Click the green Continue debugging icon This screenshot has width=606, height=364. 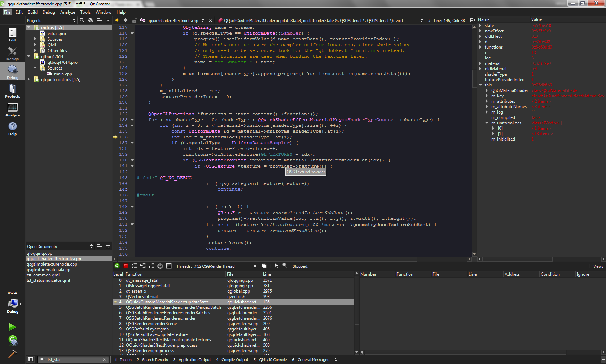coord(117,266)
